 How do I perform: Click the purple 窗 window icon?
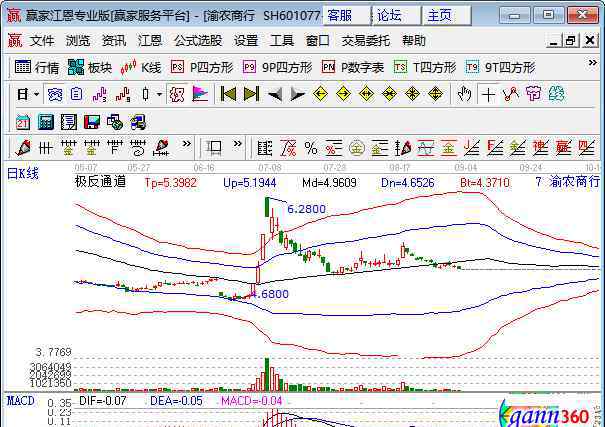534,94
